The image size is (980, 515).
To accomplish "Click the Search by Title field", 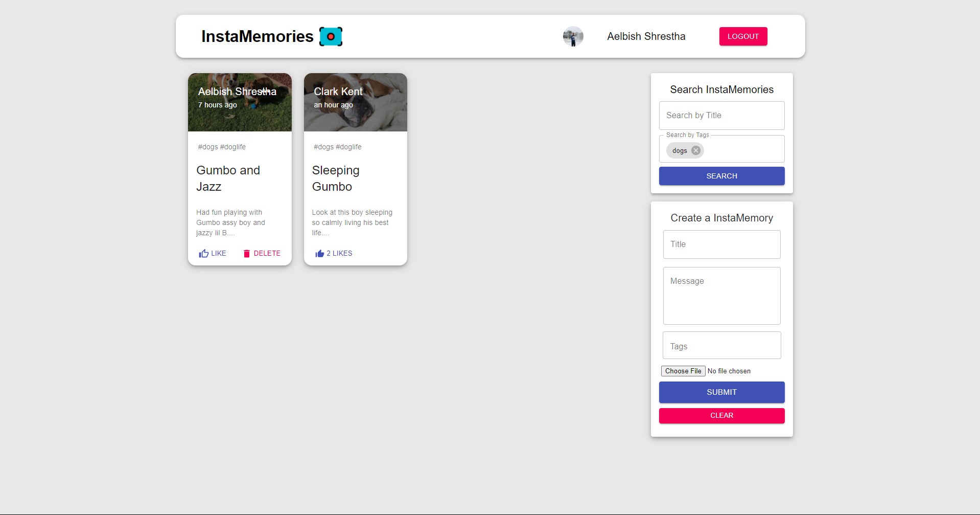I will pyautogui.click(x=721, y=115).
